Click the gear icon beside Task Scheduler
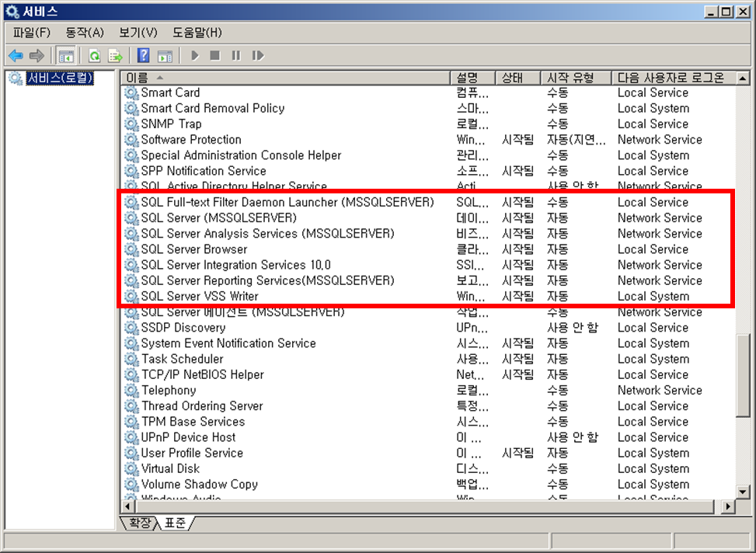The height and width of the screenshot is (553, 756). coord(131,359)
